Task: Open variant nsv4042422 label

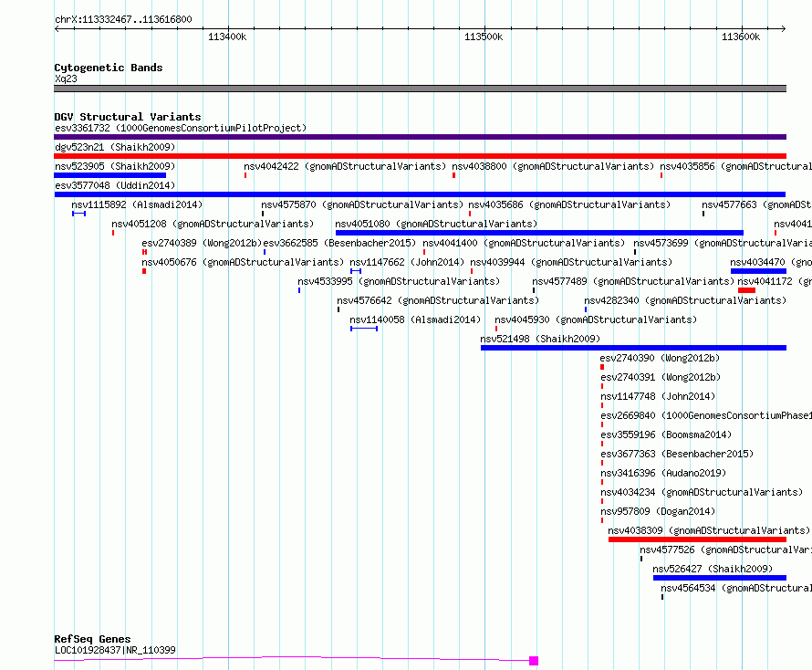Action: [345, 166]
